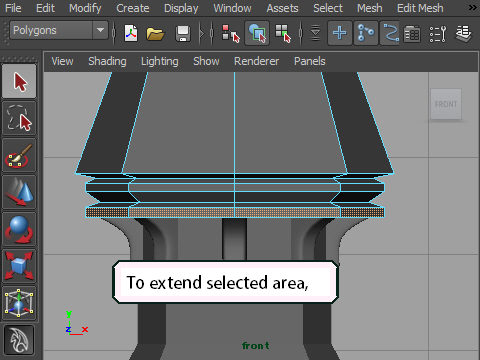Viewport: 480px width, 360px height.
Task: Activate the Scale tool
Action: pos(19,266)
